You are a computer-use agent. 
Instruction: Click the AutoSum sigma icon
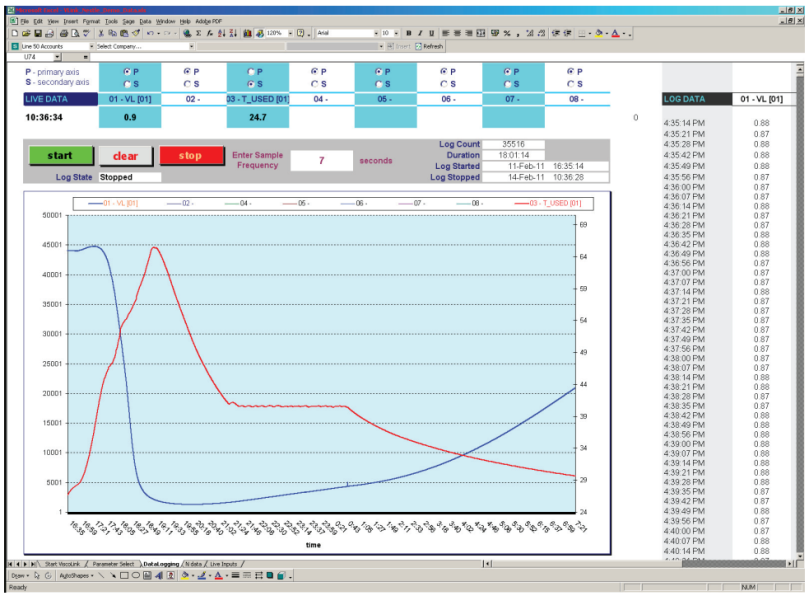[x=198, y=33]
